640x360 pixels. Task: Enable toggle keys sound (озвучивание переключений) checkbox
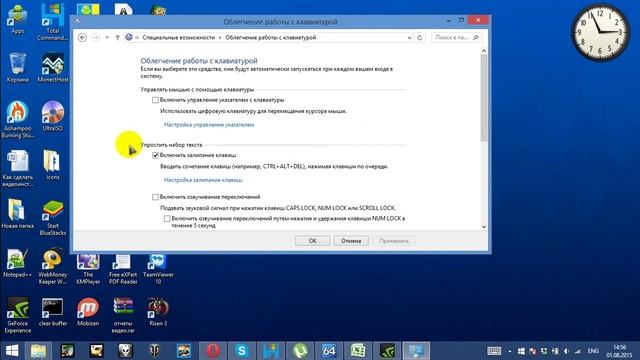pos(155,197)
